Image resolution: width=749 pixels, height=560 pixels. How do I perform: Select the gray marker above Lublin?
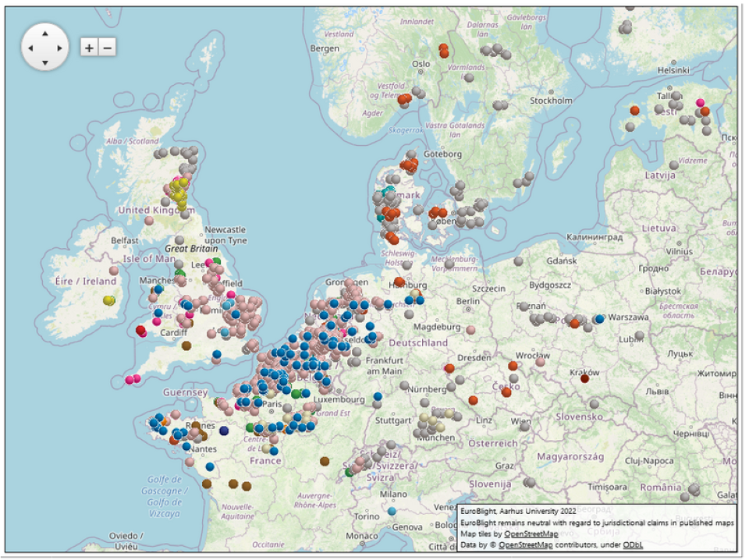(639, 335)
